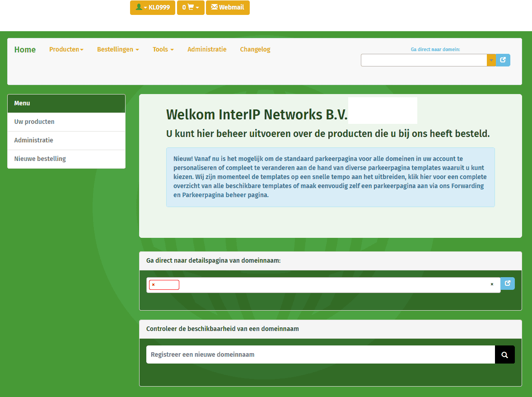Open Administratie from the left side menu
This screenshot has height=397, width=532.
(x=33, y=140)
